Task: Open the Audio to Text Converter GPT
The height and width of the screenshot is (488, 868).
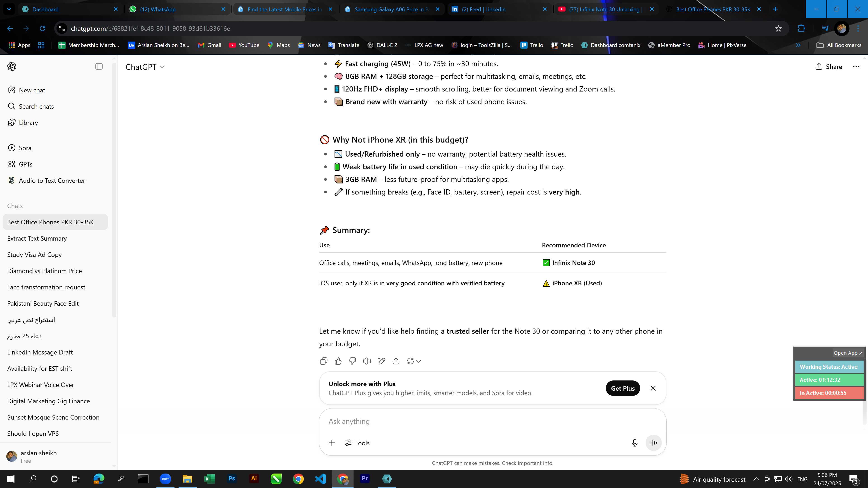Action: [56, 181]
